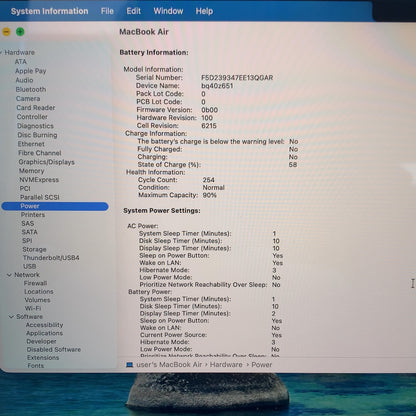Open the System Information app menu

(x=50, y=11)
